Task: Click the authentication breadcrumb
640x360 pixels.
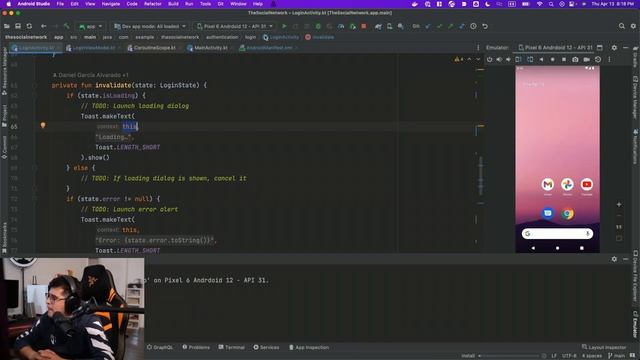Action: [222, 37]
